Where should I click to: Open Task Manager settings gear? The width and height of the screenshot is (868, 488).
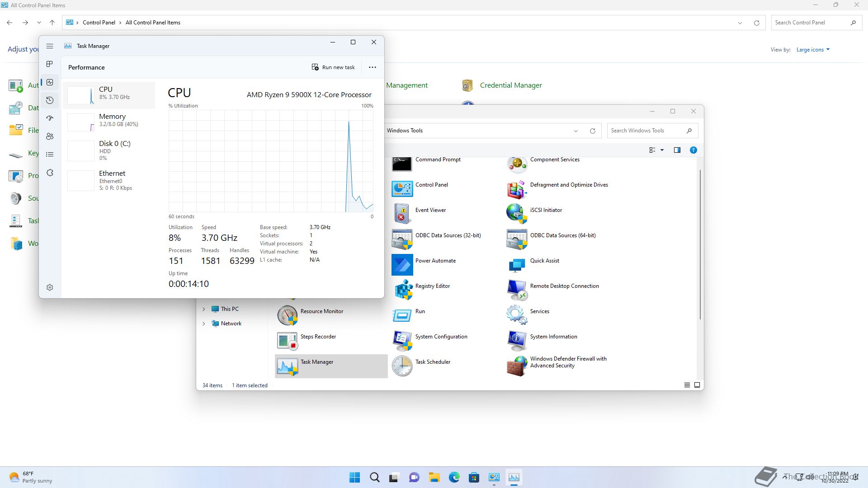click(x=50, y=287)
